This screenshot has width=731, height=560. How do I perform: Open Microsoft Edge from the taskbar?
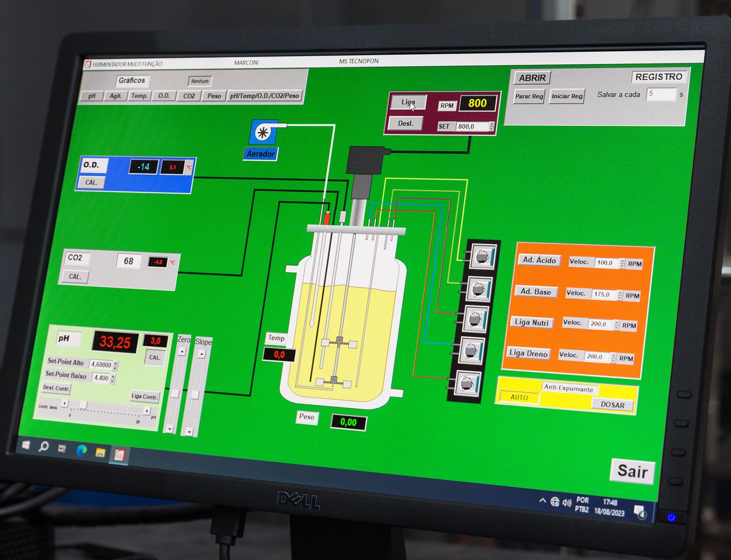pos(81,450)
